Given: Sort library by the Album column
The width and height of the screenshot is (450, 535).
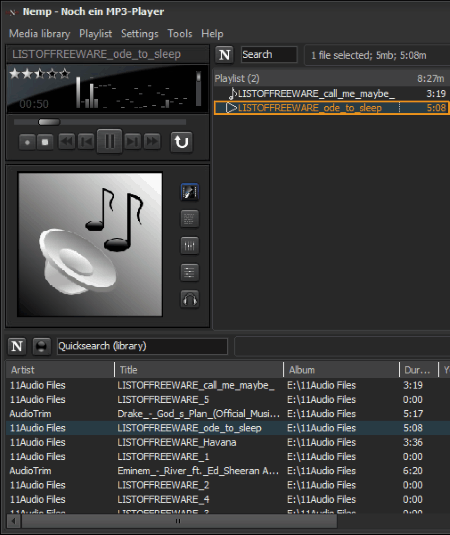Looking at the screenshot, I should click(341, 370).
